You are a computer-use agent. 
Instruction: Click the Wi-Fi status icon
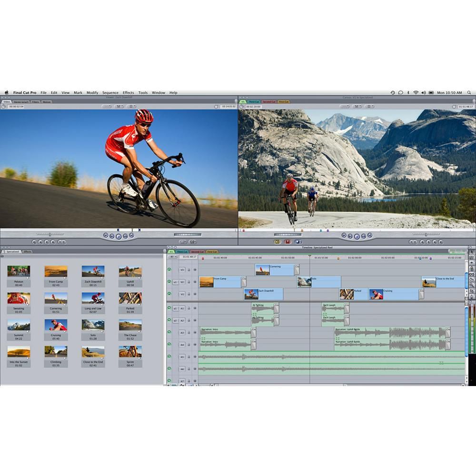[x=416, y=93]
